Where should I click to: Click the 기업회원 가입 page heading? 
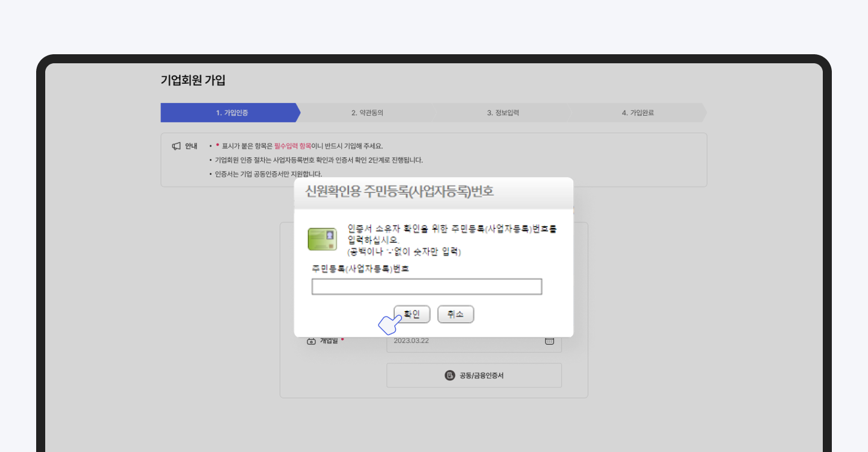point(193,80)
